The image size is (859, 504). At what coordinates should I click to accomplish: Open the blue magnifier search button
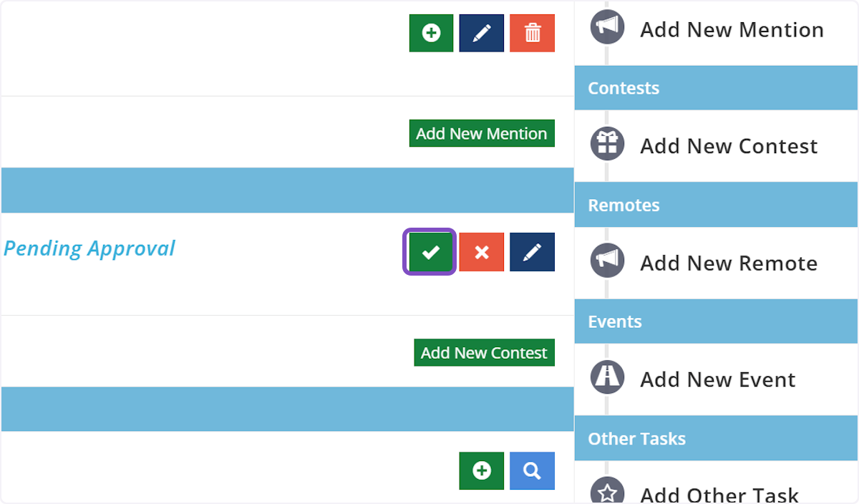(x=532, y=470)
